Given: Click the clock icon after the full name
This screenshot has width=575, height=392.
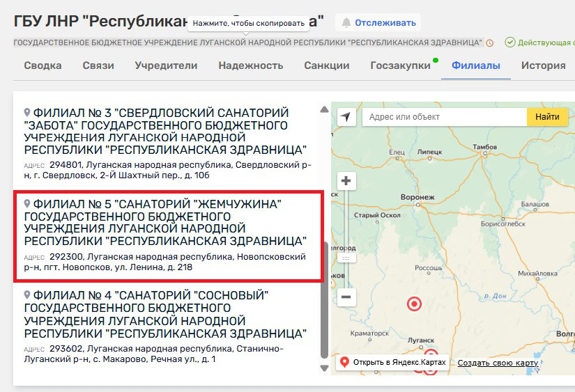Looking at the screenshot, I should [489, 43].
